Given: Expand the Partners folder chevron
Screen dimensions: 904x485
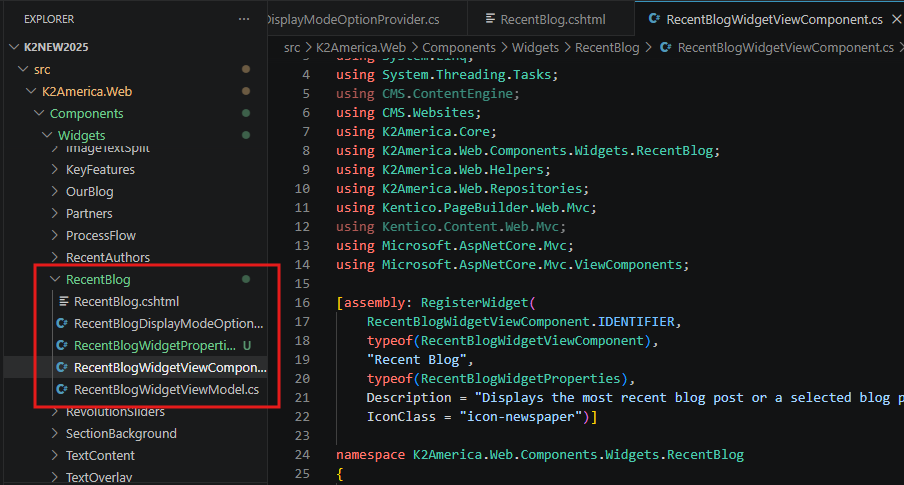Looking at the screenshot, I should pyautogui.click(x=55, y=213).
